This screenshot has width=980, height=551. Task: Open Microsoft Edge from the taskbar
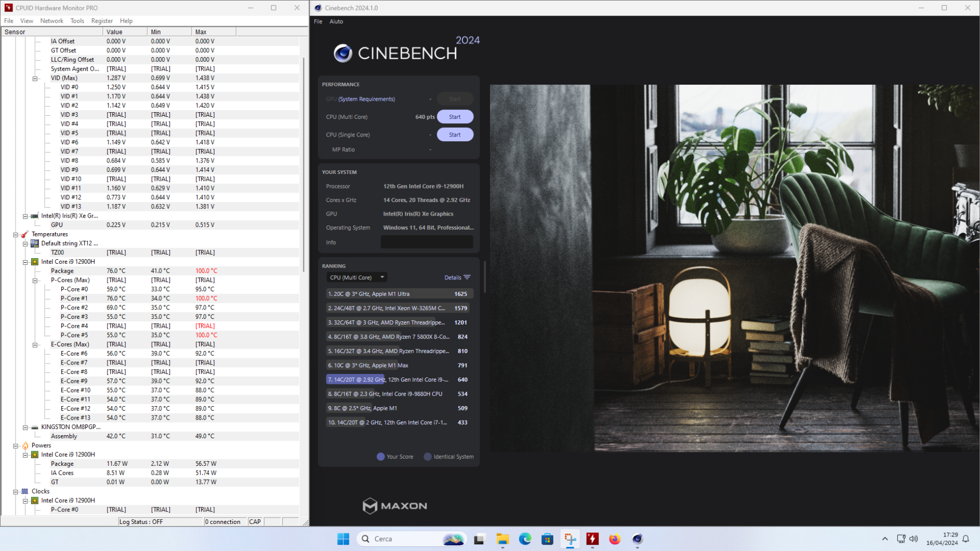[525, 539]
